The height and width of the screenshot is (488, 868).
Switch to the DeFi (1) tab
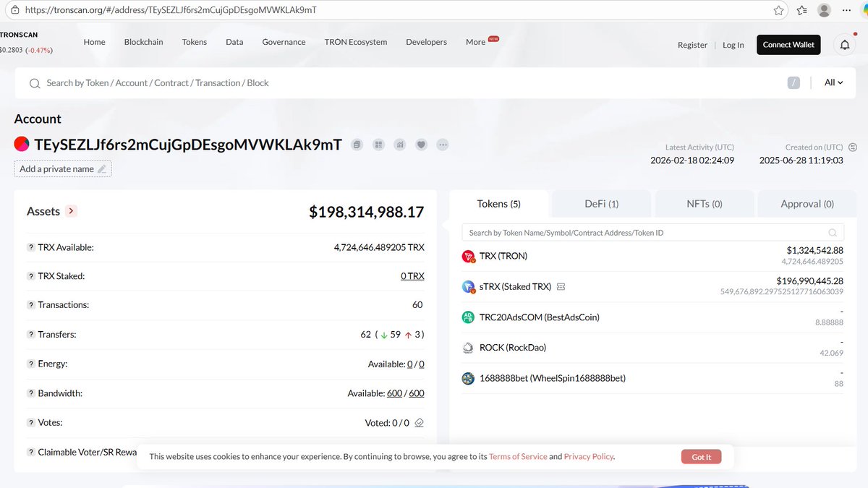(x=602, y=204)
